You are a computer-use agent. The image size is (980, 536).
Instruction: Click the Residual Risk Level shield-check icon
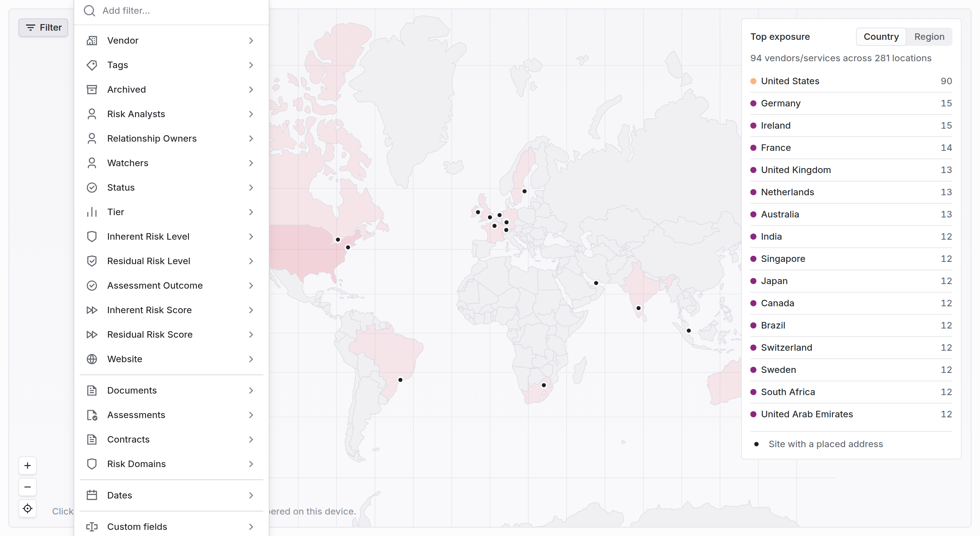coord(92,261)
